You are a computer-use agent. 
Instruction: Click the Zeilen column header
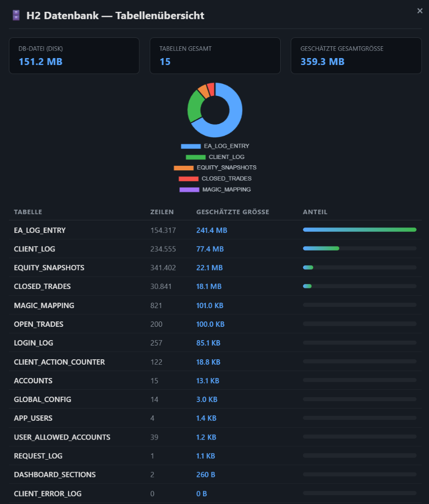point(162,212)
